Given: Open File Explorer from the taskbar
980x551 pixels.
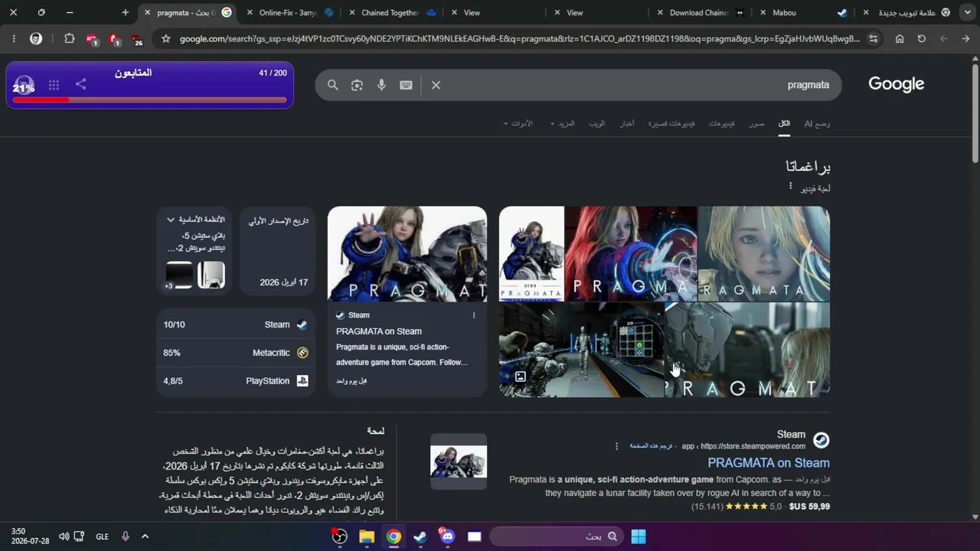Looking at the screenshot, I should [367, 536].
